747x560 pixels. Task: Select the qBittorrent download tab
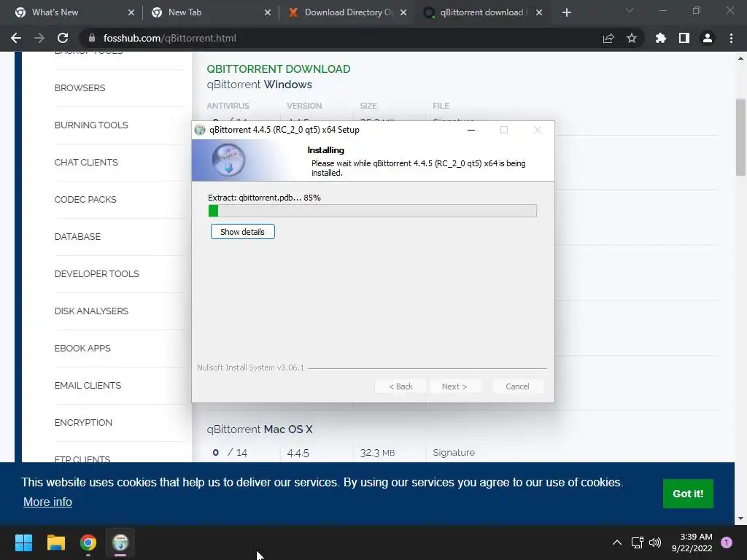(x=481, y=12)
